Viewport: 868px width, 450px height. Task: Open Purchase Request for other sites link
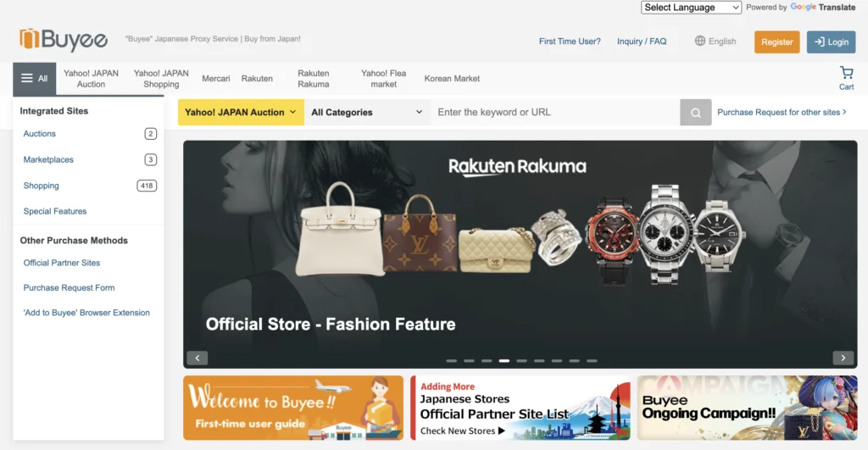[x=782, y=113]
